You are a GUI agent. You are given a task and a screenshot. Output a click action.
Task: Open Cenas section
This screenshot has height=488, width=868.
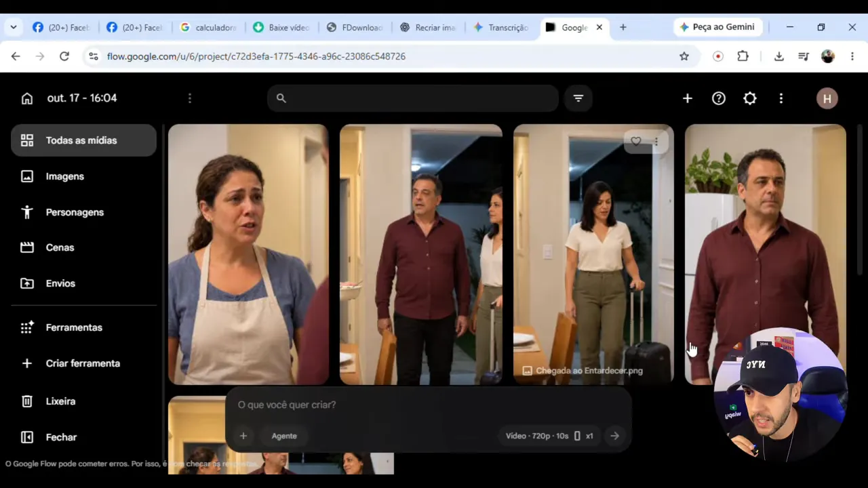coord(84,247)
